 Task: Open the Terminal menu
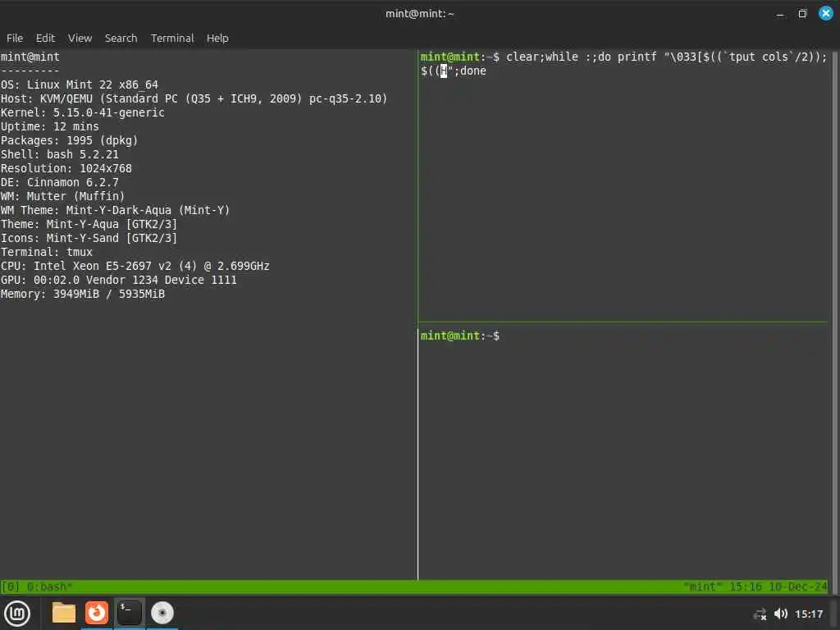(x=172, y=38)
